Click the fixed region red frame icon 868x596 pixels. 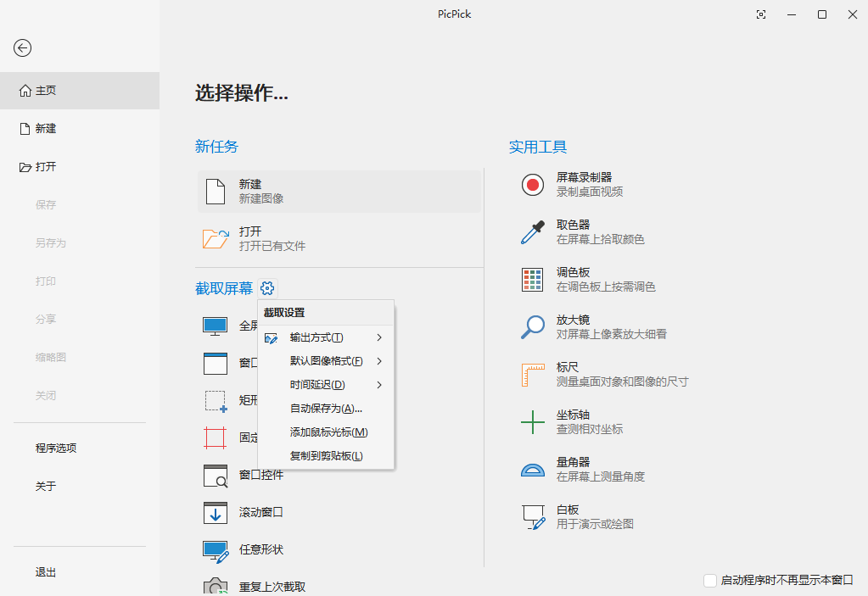[x=215, y=437]
